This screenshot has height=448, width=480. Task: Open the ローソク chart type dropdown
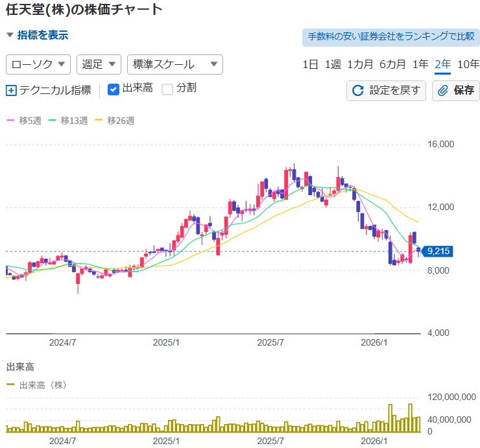(38, 64)
